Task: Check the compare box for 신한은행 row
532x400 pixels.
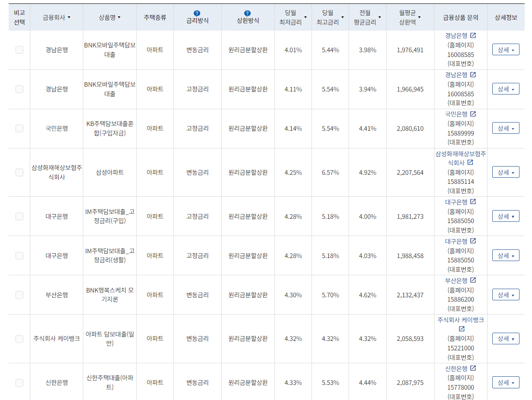Action: coord(19,383)
